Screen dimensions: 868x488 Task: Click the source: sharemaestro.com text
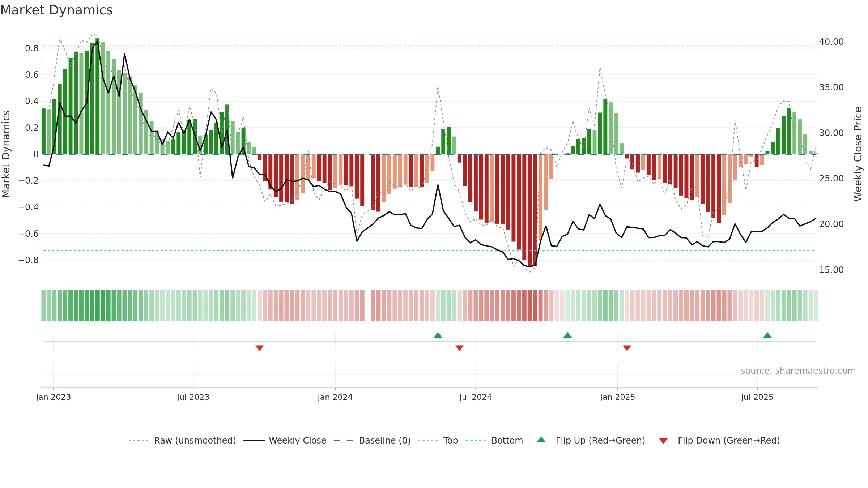click(798, 371)
